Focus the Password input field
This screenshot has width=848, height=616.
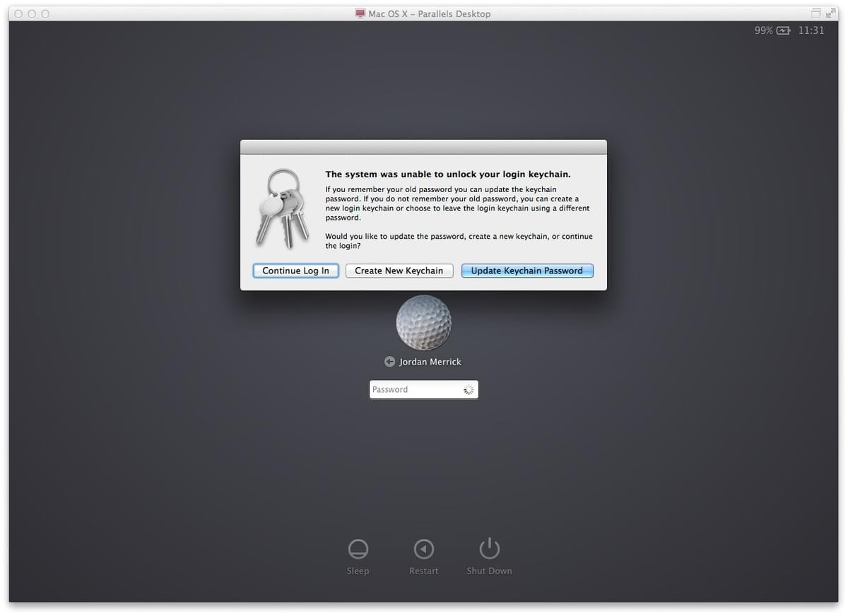424,389
